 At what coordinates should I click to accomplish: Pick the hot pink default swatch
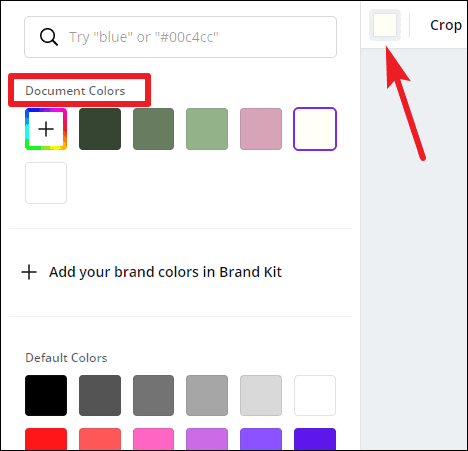coord(153,439)
